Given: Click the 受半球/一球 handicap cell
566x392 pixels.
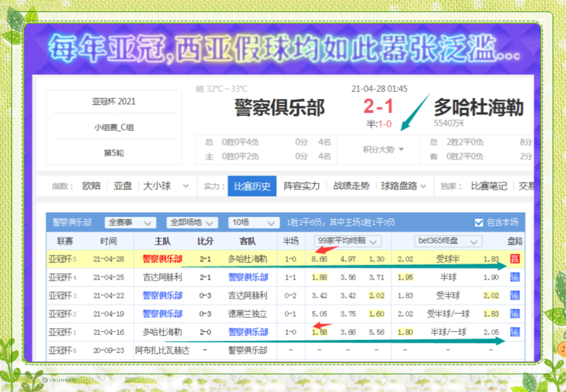Looking at the screenshot, I should (448, 314).
